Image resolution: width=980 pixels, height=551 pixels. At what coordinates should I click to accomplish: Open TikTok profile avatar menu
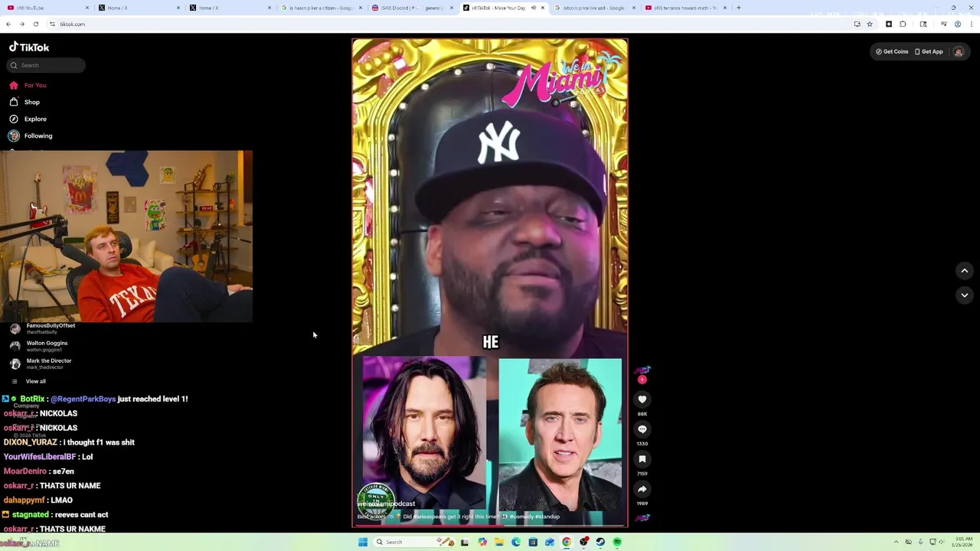pyautogui.click(x=958, y=51)
